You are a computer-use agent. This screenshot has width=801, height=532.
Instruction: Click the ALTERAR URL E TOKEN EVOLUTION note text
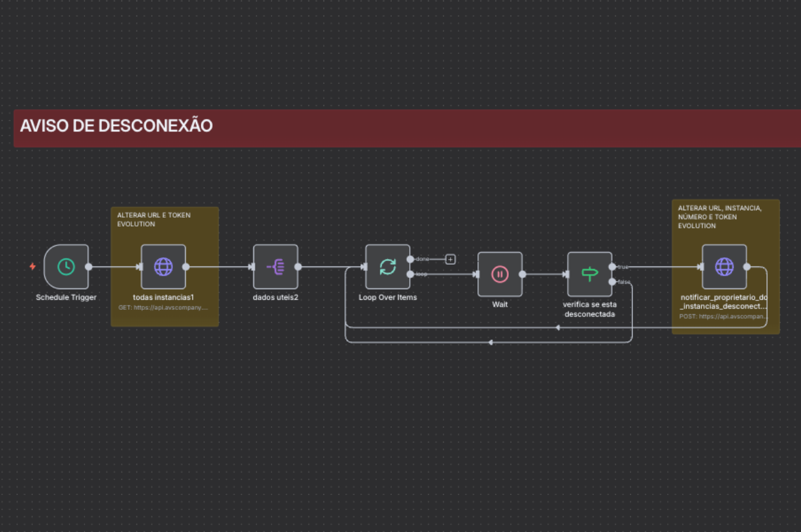[154, 220]
